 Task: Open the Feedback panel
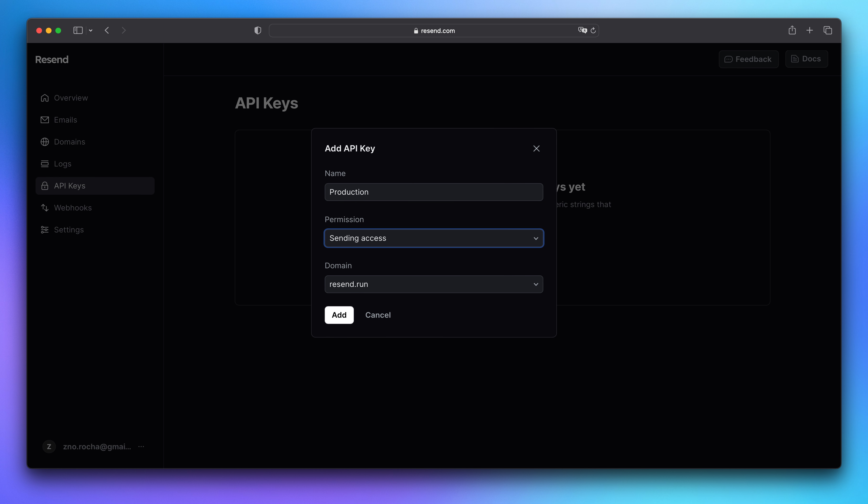748,59
